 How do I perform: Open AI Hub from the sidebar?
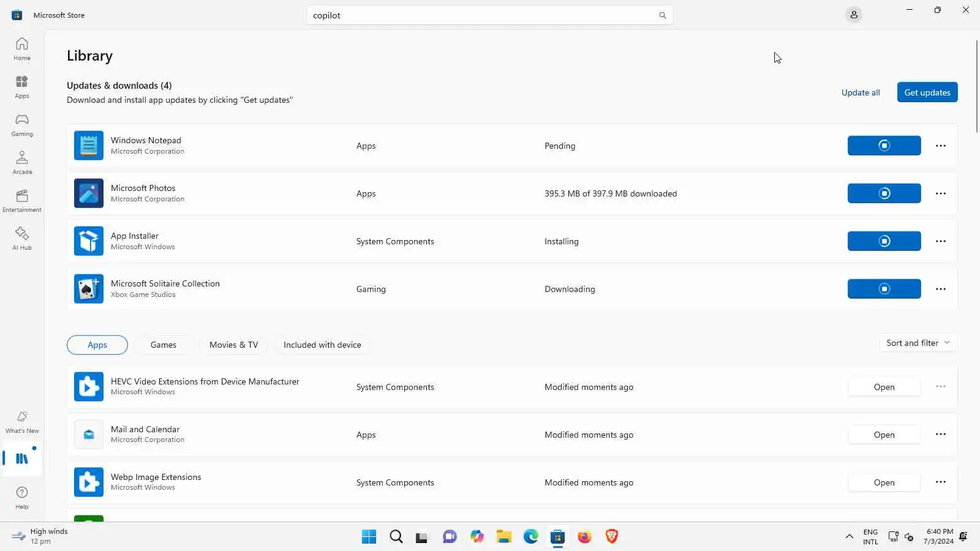(x=22, y=239)
